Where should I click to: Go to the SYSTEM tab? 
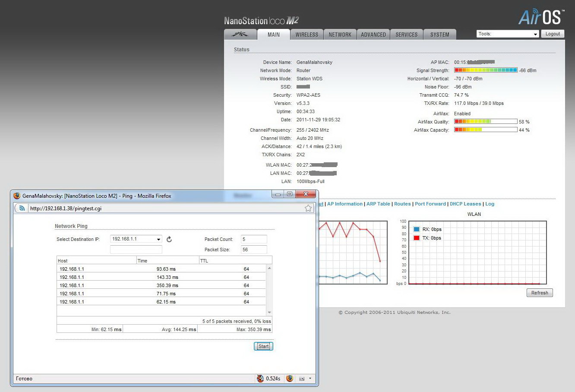[439, 35]
